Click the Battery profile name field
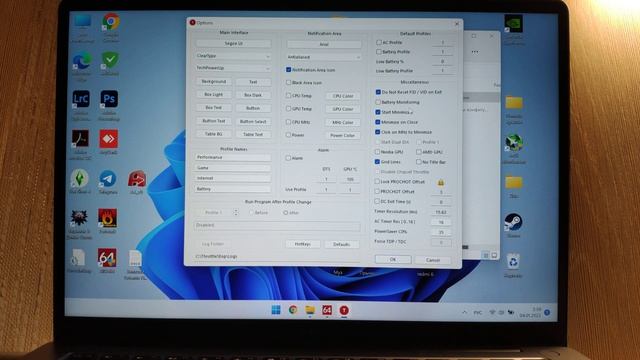Viewport: 640px width, 360px height. click(233, 189)
